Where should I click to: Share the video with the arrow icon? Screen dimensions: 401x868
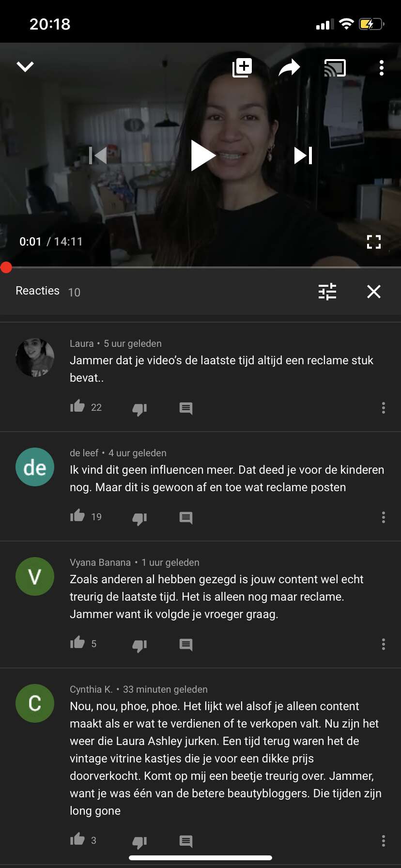[x=289, y=67]
